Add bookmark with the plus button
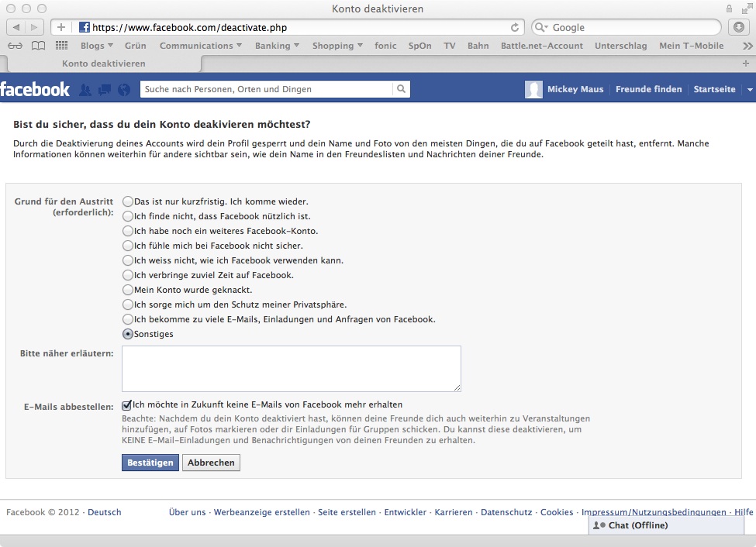 point(61,27)
